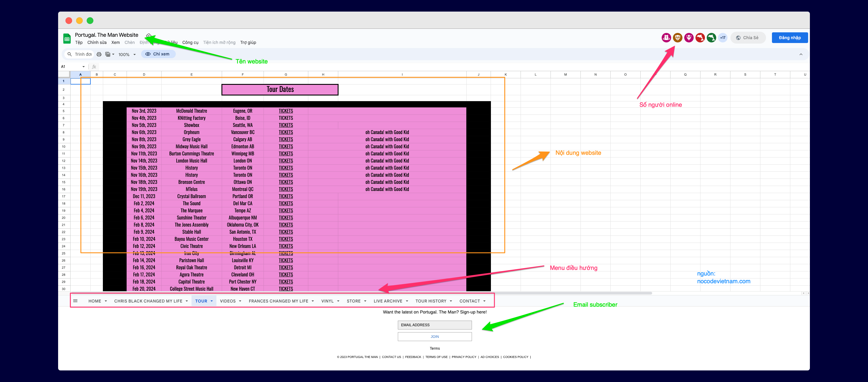Click the pink Tour Dates header cell
This screenshot has width=868, height=382.
tap(280, 89)
